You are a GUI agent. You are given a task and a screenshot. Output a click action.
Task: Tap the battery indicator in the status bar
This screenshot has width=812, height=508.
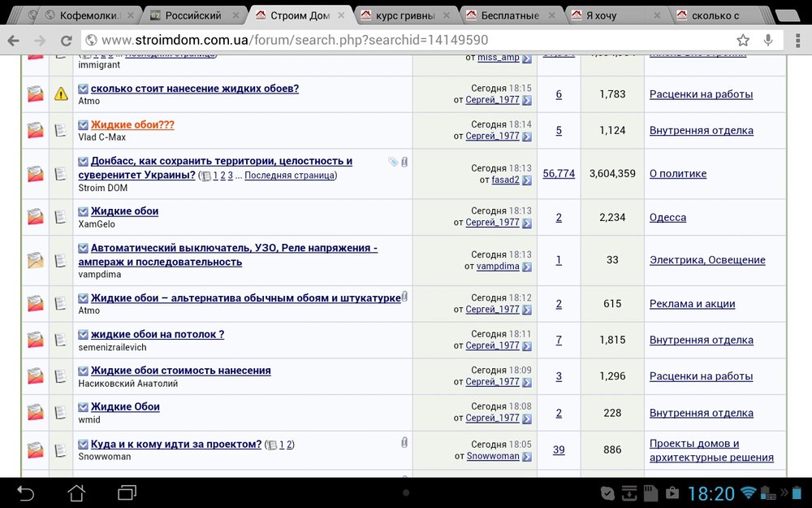pyautogui.click(x=795, y=492)
